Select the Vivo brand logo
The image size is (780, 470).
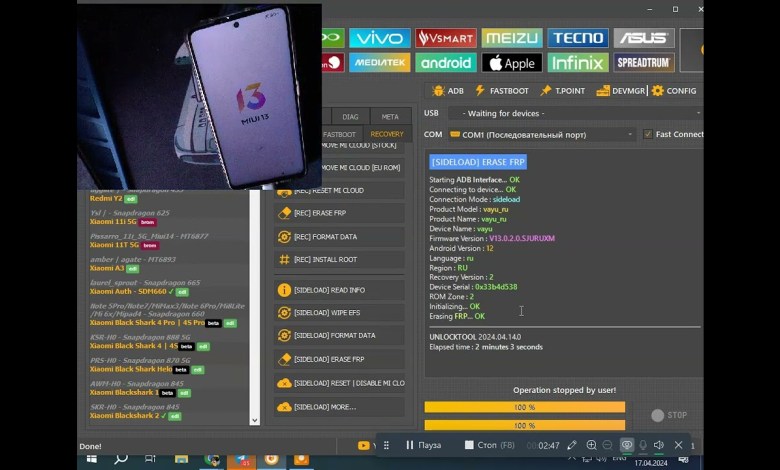380,38
